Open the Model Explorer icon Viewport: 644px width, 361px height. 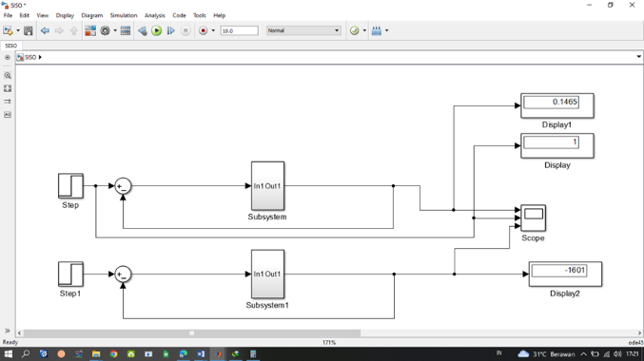(126, 30)
